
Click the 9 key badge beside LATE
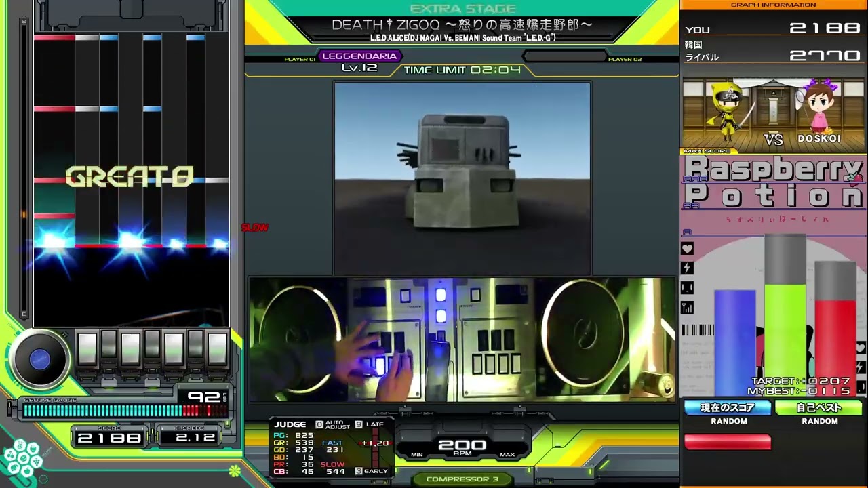359,424
